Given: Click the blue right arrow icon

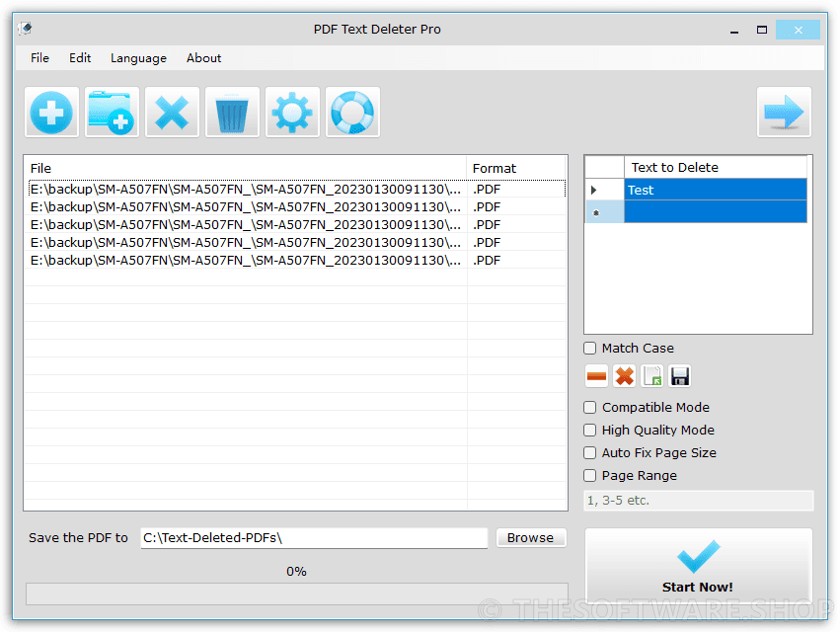Looking at the screenshot, I should click(784, 112).
